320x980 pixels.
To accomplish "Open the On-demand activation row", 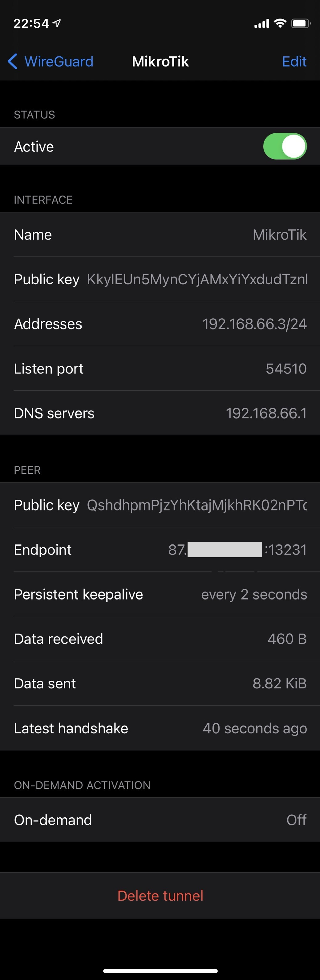I will tap(160, 820).
